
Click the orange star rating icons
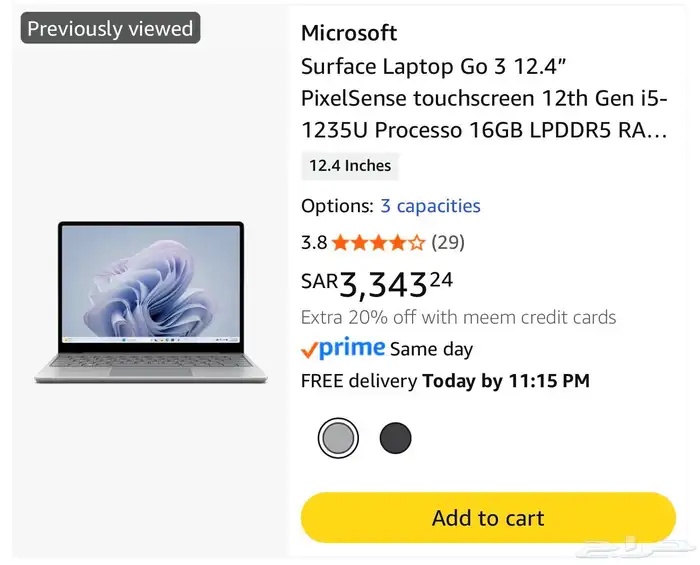(x=378, y=242)
